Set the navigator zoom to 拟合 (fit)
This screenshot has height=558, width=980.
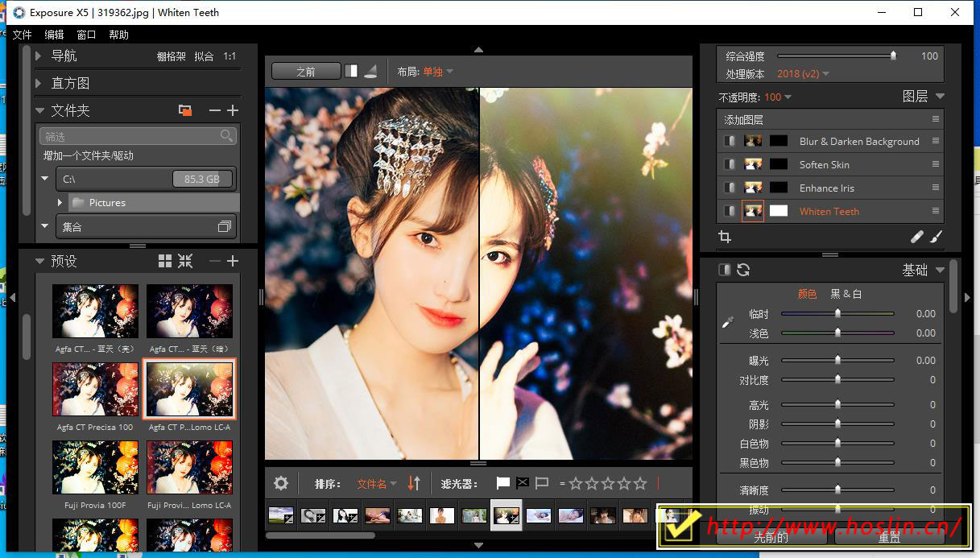click(x=204, y=56)
